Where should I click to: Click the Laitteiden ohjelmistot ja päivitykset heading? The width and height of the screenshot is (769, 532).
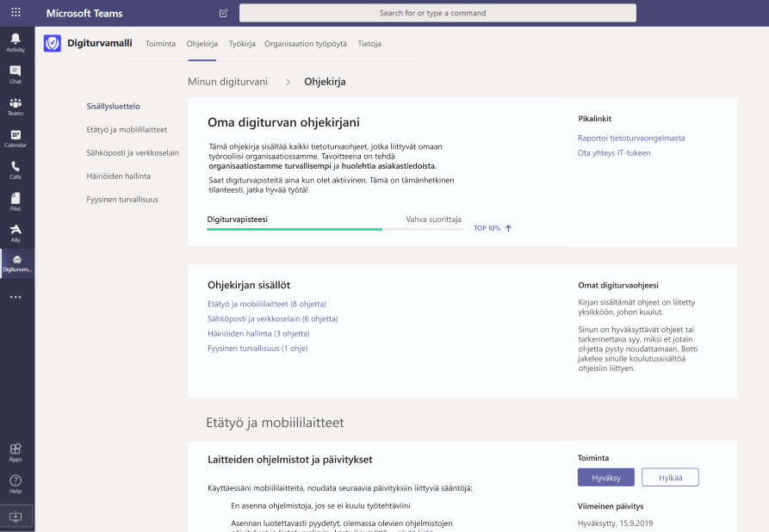coord(290,460)
